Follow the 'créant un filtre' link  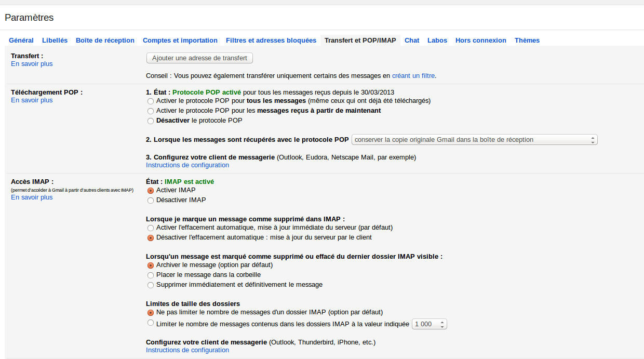tap(413, 76)
